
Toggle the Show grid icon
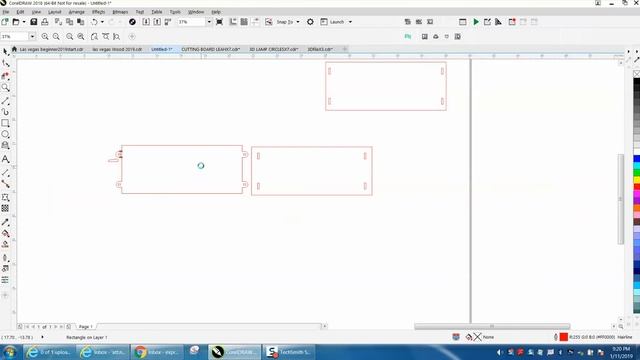point(244,22)
